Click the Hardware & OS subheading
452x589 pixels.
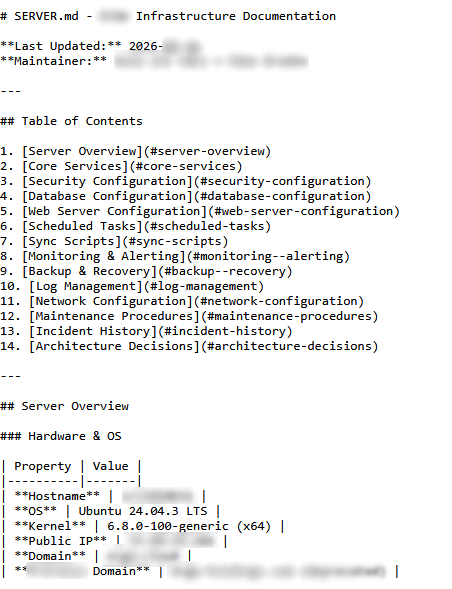[x=61, y=436]
